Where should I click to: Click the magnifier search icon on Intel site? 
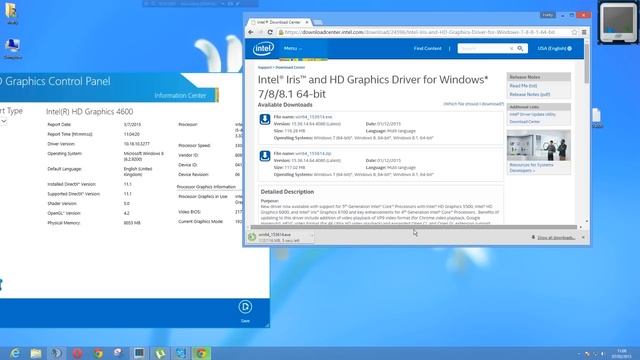pyautogui.click(x=520, y=48)
